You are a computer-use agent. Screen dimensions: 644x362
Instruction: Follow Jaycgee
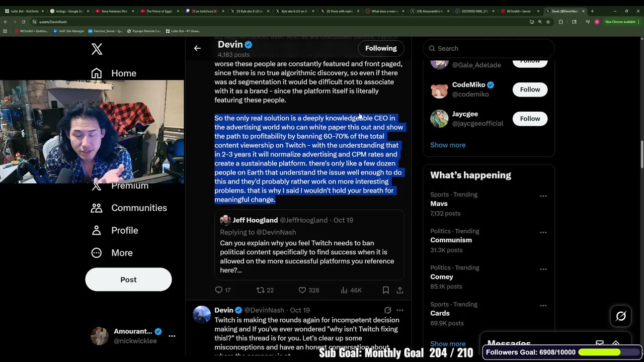pyautogui.click(x=530, y=119)
